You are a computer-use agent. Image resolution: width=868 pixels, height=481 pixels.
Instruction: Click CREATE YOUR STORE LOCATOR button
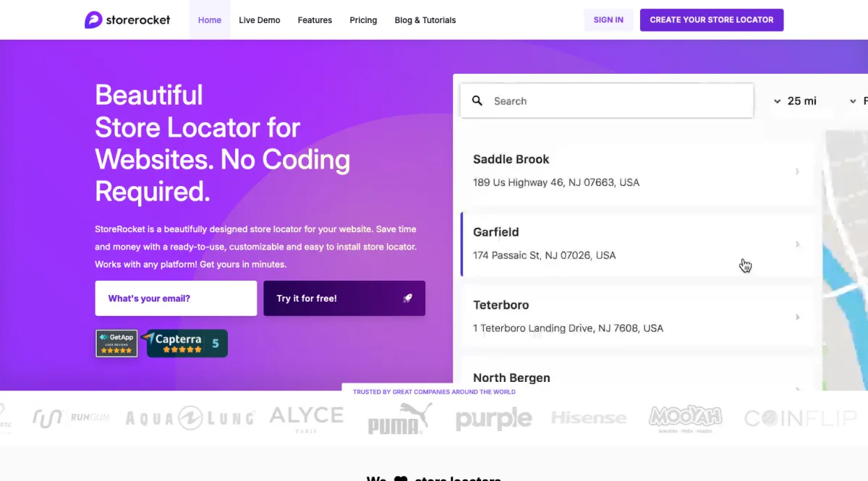click(x=712, y=20)
